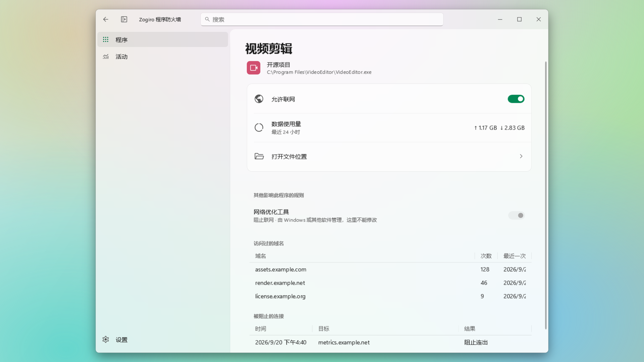
Task: Click the ↓ 2.83 GB download value
Action: coord(512,128)
